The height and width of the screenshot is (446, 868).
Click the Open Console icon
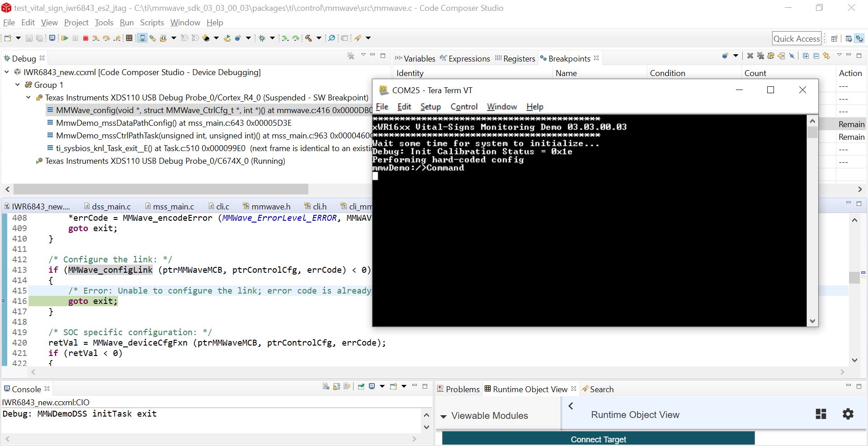[x=393, y=386]
